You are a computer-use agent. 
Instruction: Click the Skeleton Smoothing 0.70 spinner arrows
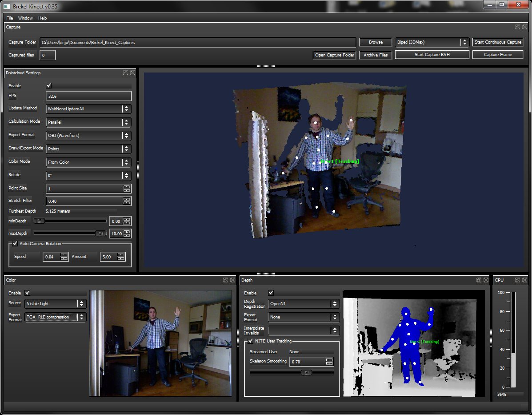point(329,362)
